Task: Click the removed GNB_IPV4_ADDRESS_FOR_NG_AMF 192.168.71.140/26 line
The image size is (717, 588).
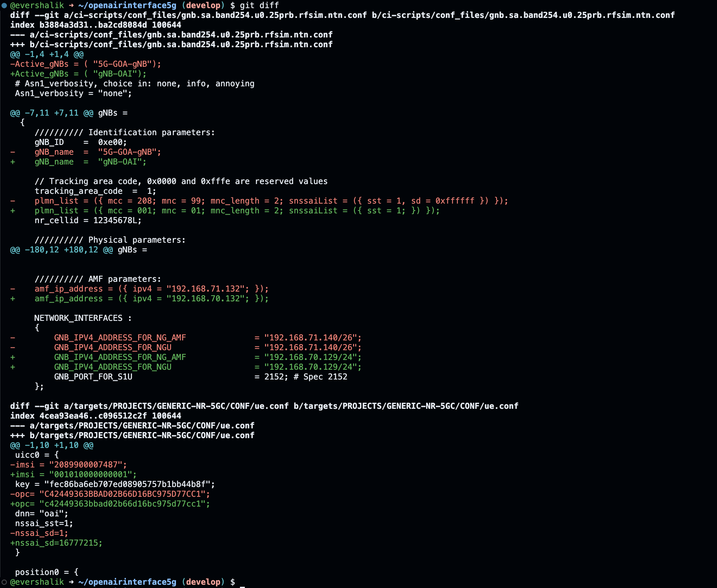Action: [x=186, y=338]
